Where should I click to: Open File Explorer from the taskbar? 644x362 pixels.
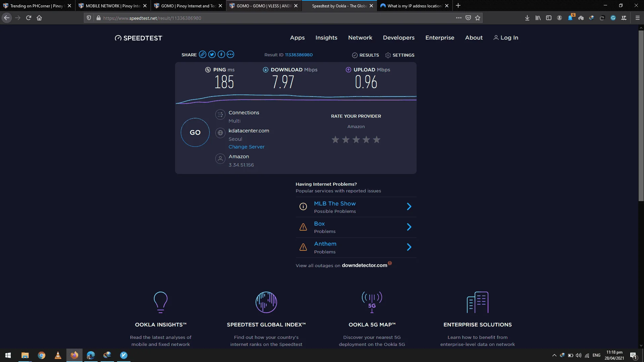[25, 355]
